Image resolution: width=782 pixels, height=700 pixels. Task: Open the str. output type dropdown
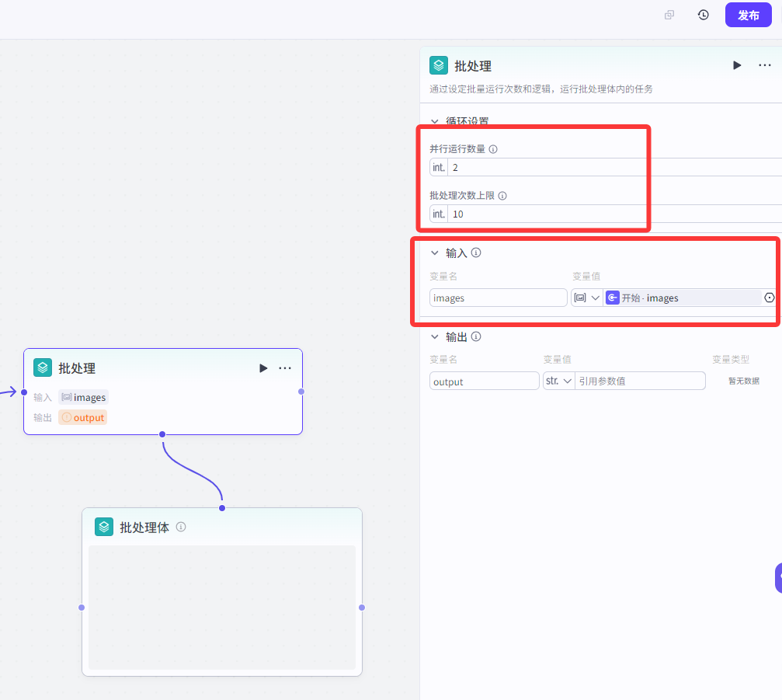click(558, 381)
